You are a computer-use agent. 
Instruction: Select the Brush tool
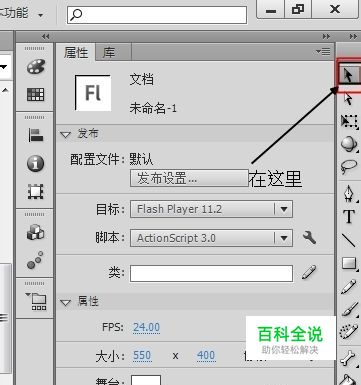pyautogui.click(x=349, y=309)
